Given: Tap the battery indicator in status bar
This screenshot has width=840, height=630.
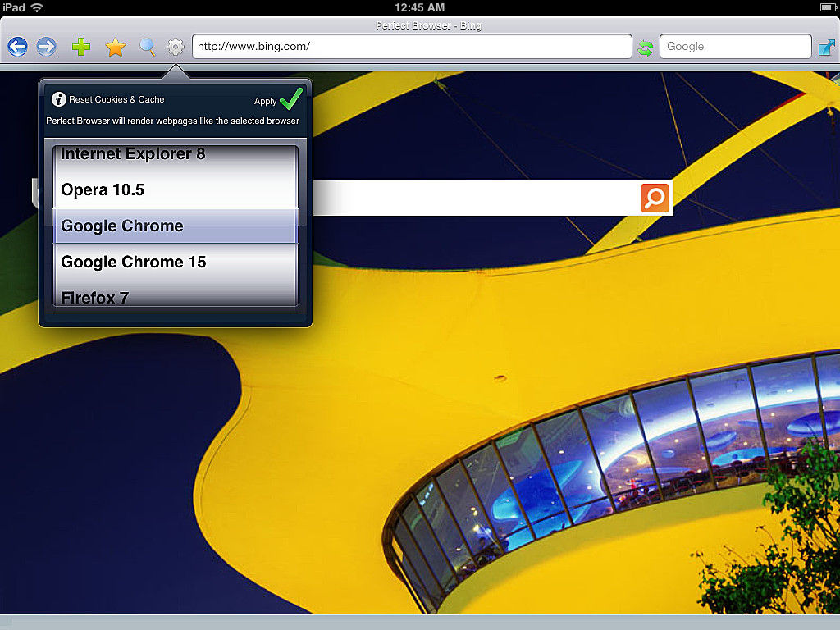Looking at the screenshot, I should pyautogui.click(x=828, y=7).
